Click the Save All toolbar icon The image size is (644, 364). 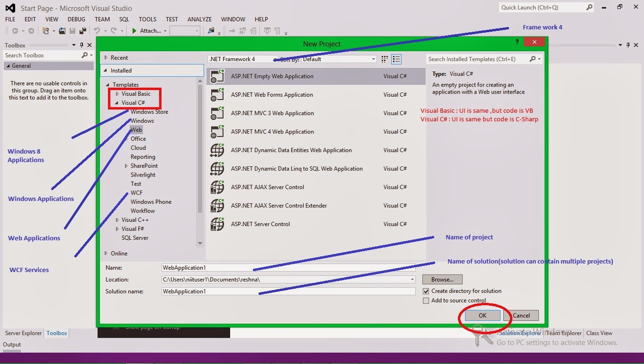81,31
